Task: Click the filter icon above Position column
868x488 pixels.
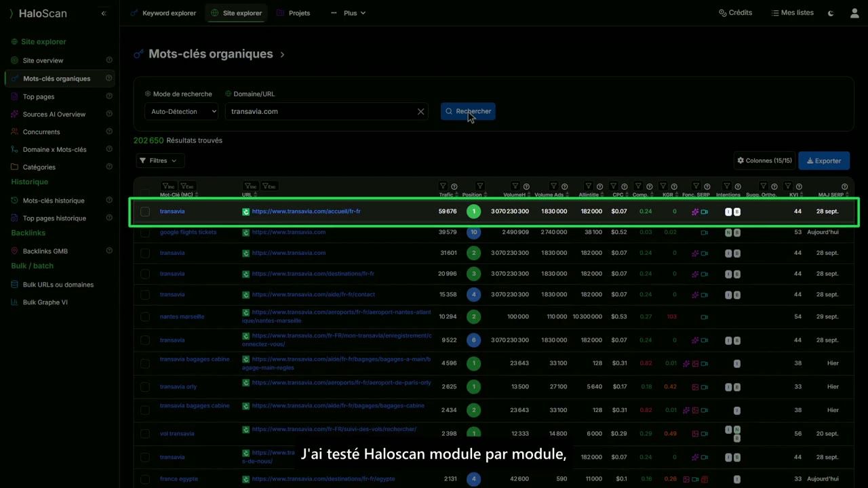Action: pyautogui.click(x=479, y=186)
